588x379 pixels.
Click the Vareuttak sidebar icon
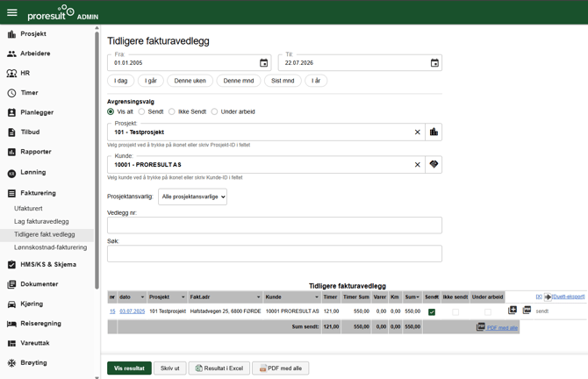tap(11, 343)
